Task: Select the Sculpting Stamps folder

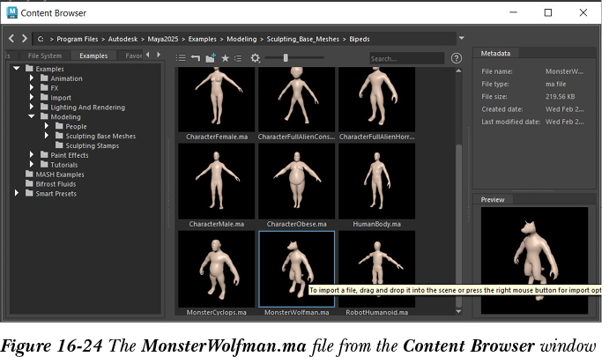Action: pyautogui.click(x=92, y=145)
